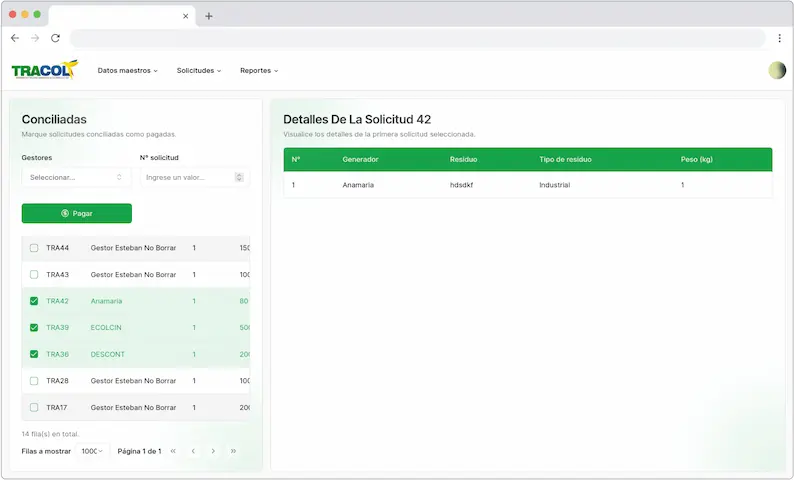Image resolution: width=794 pixels, height=480 pixels.
Task: Open the Reportes menu
Action: click(x=259, y=71)
